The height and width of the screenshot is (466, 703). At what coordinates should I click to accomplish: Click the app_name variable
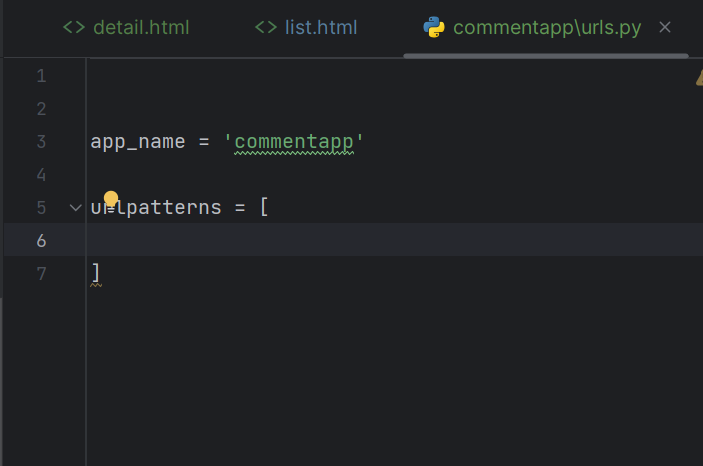[x=138, y=142]
